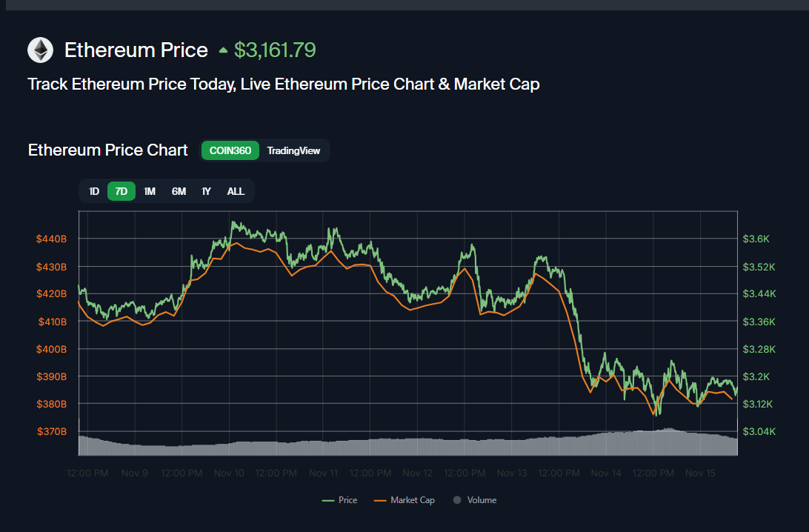Click the volume area at the chart bottom
The width and height of the screenshot is (809, 532).
pyautogui.click(x=407, y=445)
